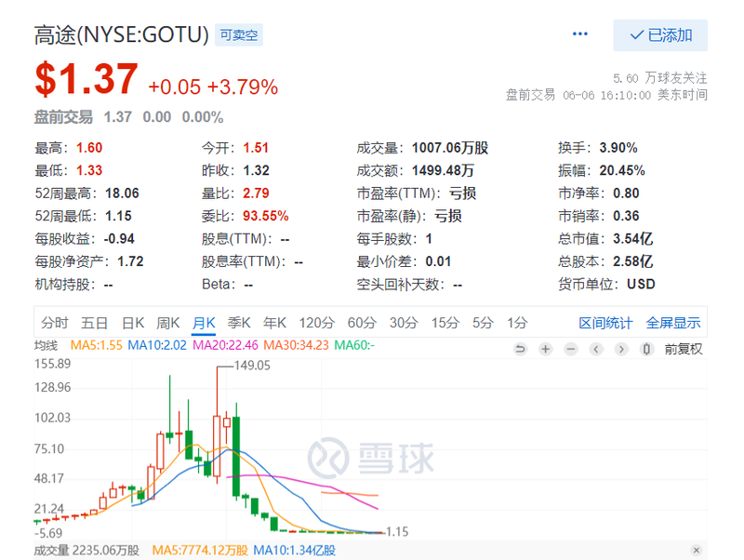744x560 pixels.
Task: Switch to the 分时 chart tab
Action: (x=55, y=323)
